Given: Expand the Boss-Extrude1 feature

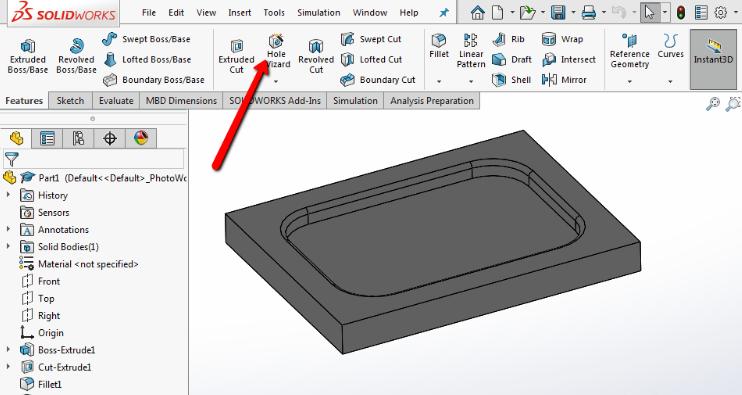Looking at the screenshot, I should [x=8, y=350].
